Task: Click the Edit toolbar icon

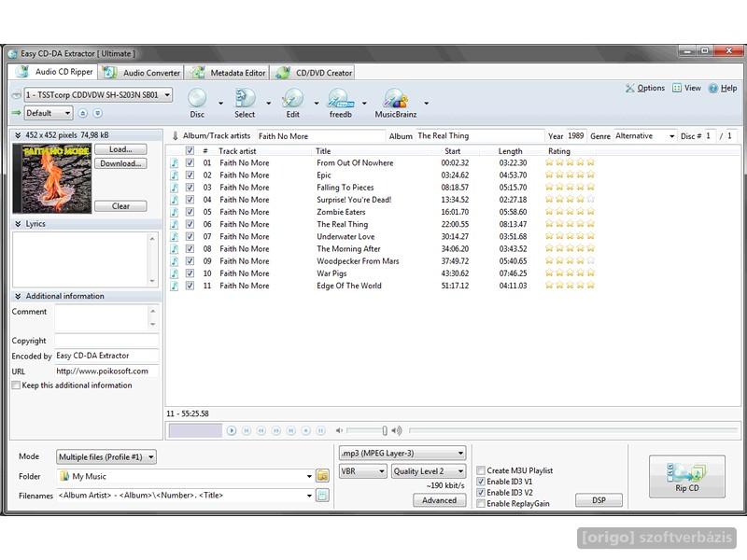Action: click(x=292, y=98)
